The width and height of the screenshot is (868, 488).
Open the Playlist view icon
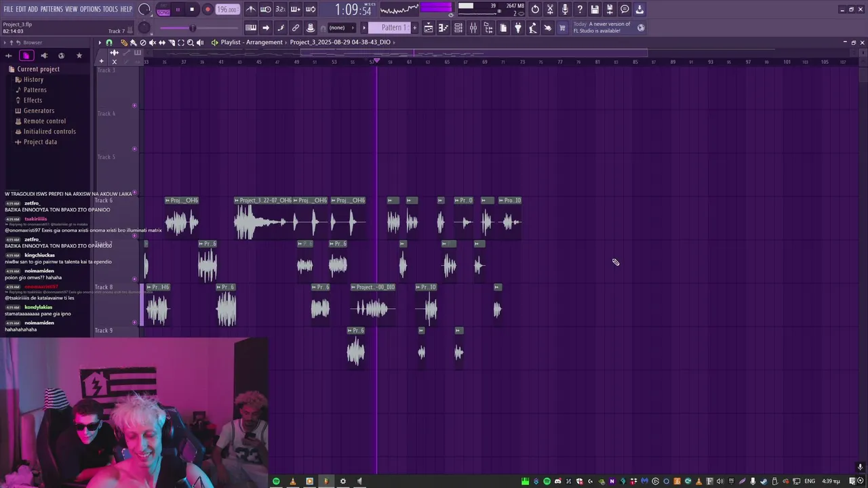tap(429, 28)
